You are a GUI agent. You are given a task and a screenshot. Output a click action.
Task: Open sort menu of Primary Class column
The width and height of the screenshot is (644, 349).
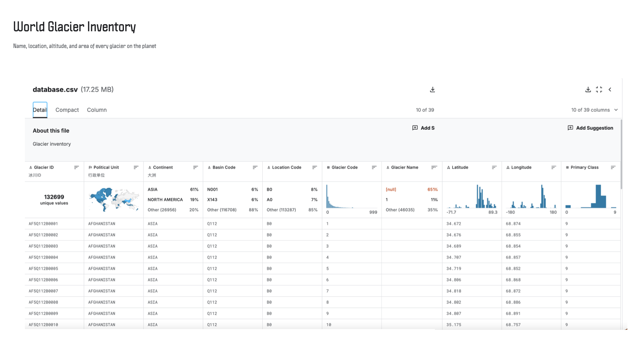coord(613,167)
